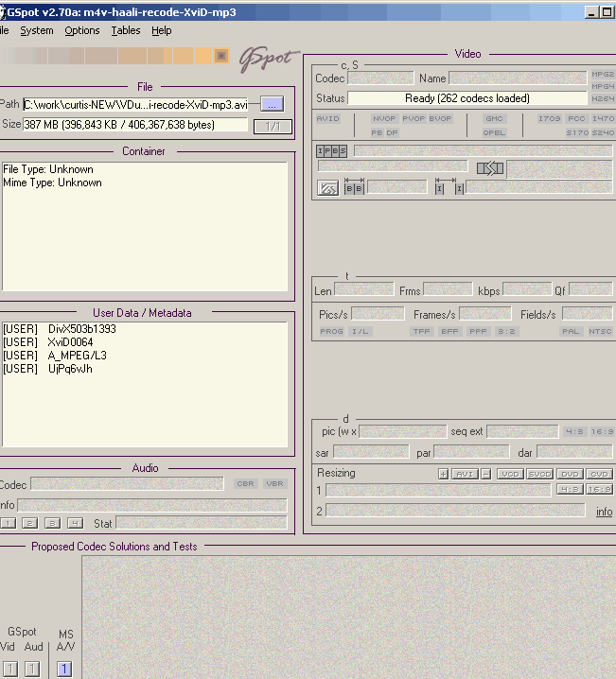The image size is (616, 679).
Task: Click the I/L interlace indicator
Action: 360,332
